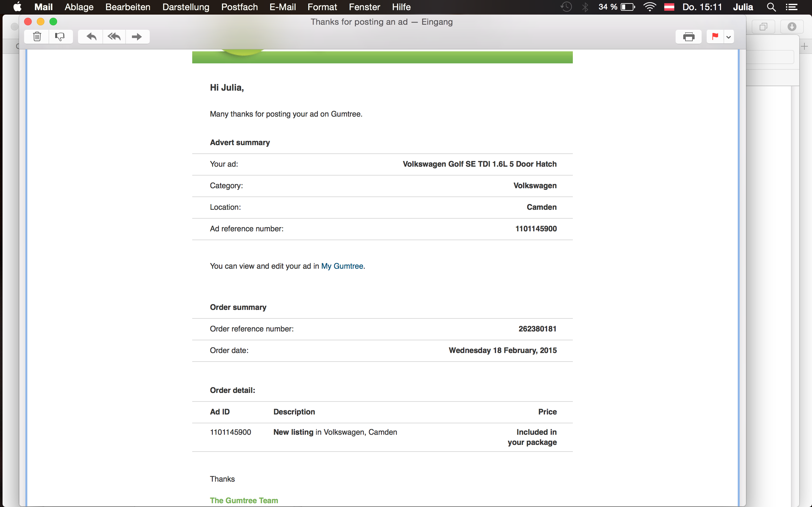The image size is (812, 507).
Task: Click the trash delete message icon
Action: pyautogui.click(x=37, y=36)
